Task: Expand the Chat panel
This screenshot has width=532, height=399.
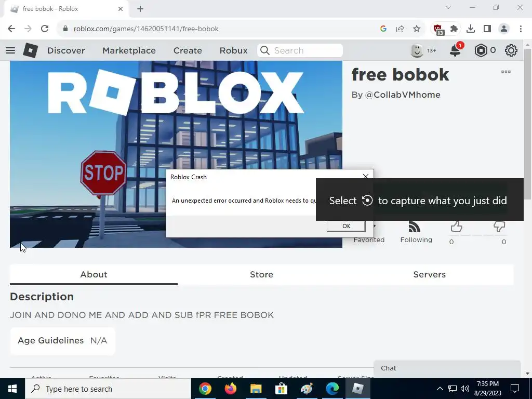Action: click(447, 369)
